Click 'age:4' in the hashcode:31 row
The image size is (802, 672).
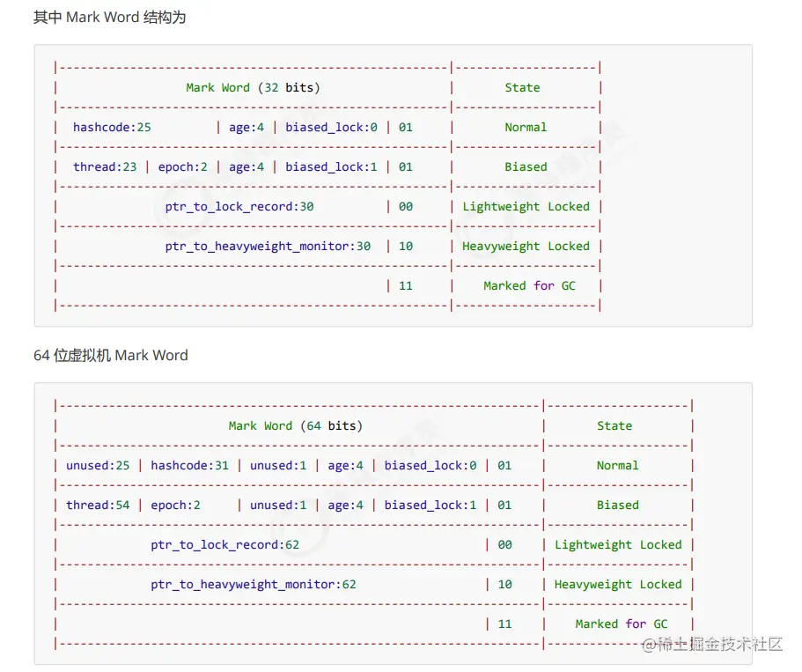click(346, 466)
